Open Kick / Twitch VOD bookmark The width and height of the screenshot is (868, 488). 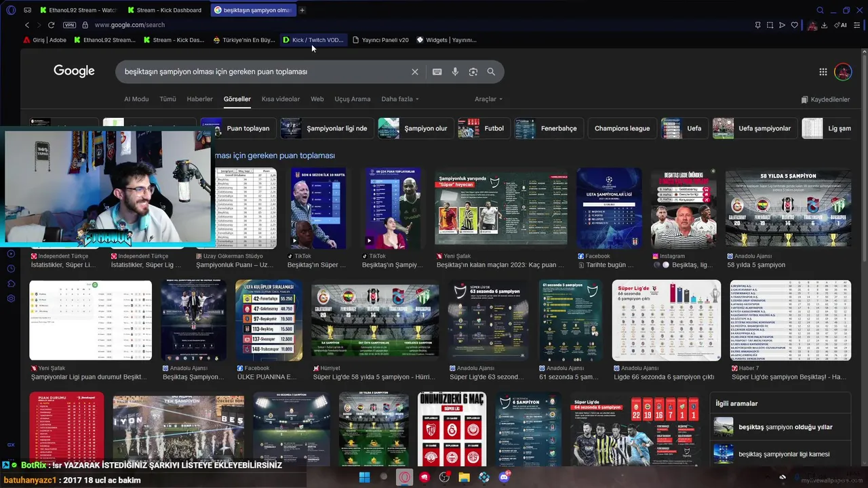pyautogui.click(x=313, y=40)
